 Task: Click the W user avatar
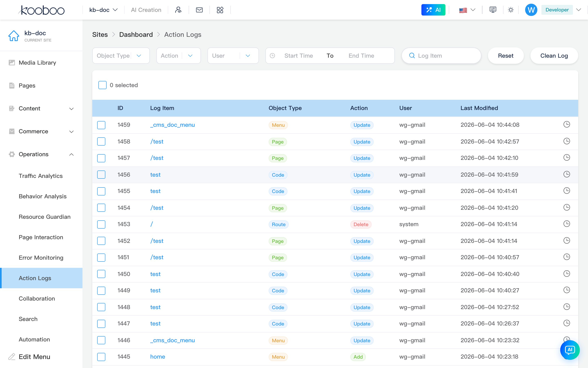tap(531, 10)
